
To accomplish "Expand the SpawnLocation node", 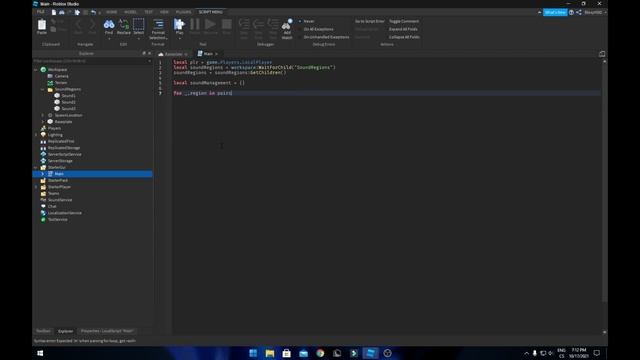I will (43, 116).
